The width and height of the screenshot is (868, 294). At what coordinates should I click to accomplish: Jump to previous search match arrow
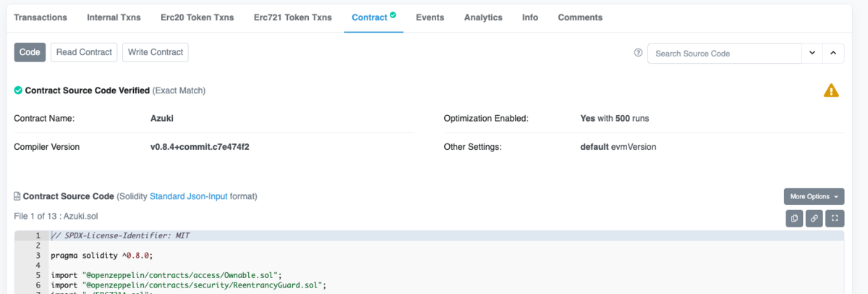coord(833,54)
